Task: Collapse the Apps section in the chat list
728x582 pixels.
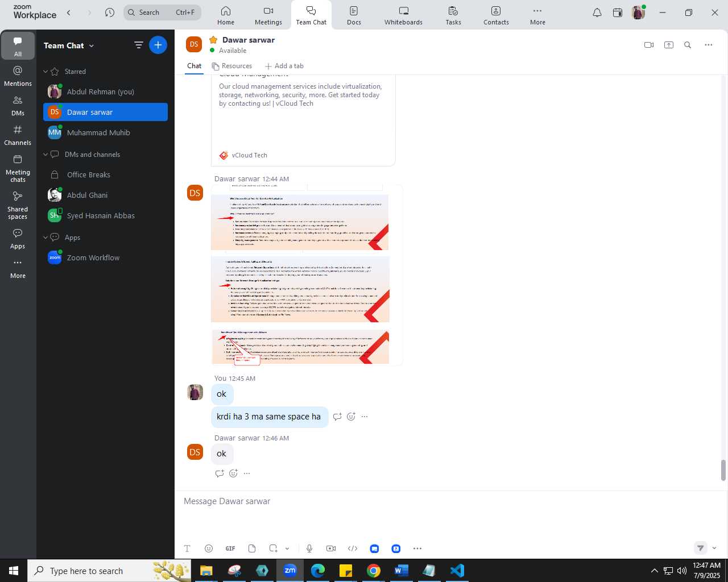Action: coord(45,238)
